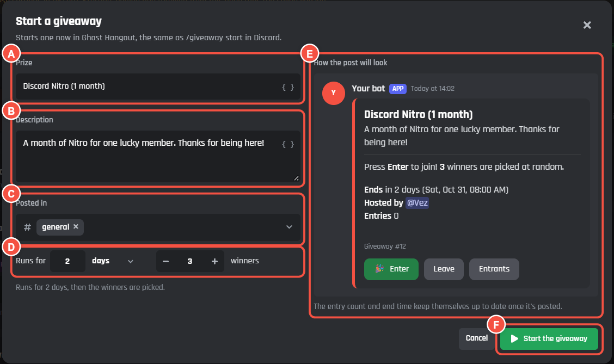Click the Cancel button
Viewport: 614px width, 364px height.
click(x=476, y=338)
